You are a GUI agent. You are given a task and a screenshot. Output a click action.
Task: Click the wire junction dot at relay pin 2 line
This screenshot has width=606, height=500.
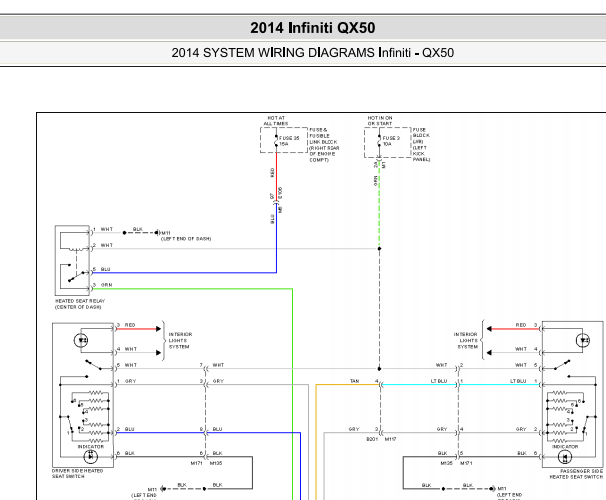[x=379, y=248]
